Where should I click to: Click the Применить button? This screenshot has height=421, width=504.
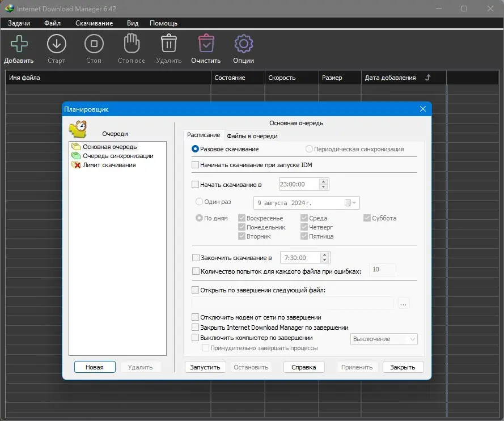pyautogui.click(x=357, y=367)
